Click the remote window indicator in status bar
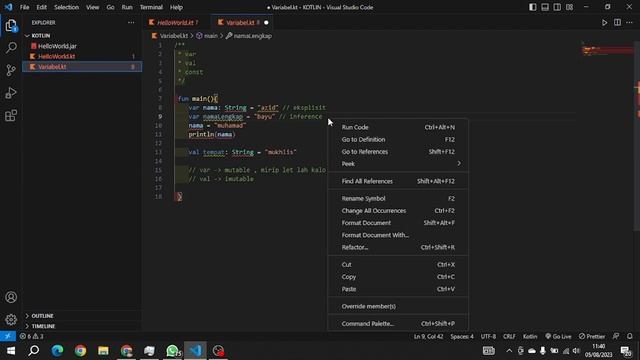640x360 pixels. (x=8, y=336)
